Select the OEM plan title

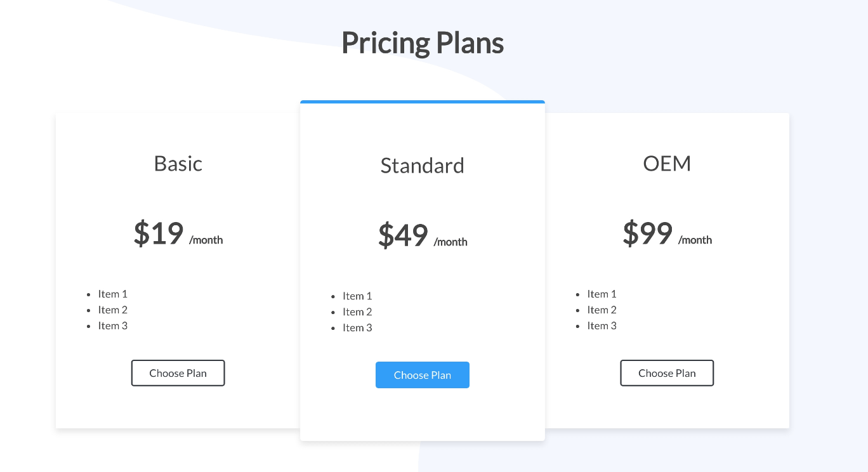click(x=667, y=163)
